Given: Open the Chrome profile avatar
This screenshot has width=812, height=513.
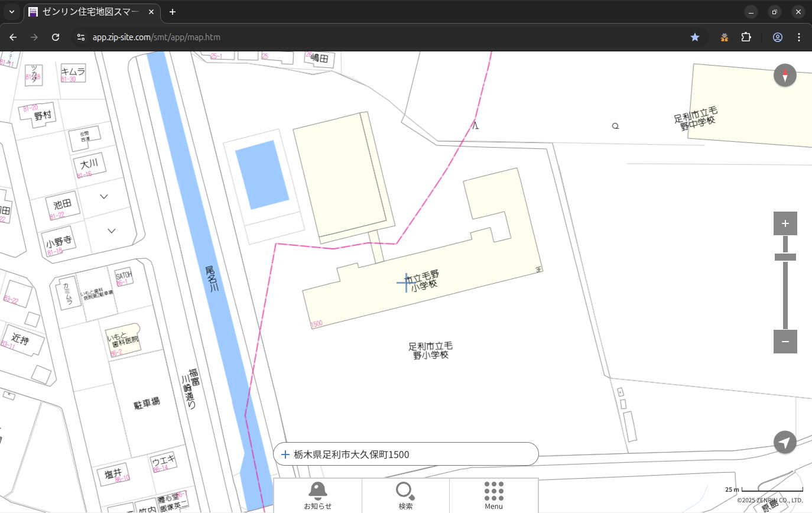Looking at the screenshot, I should coord(778,37).
